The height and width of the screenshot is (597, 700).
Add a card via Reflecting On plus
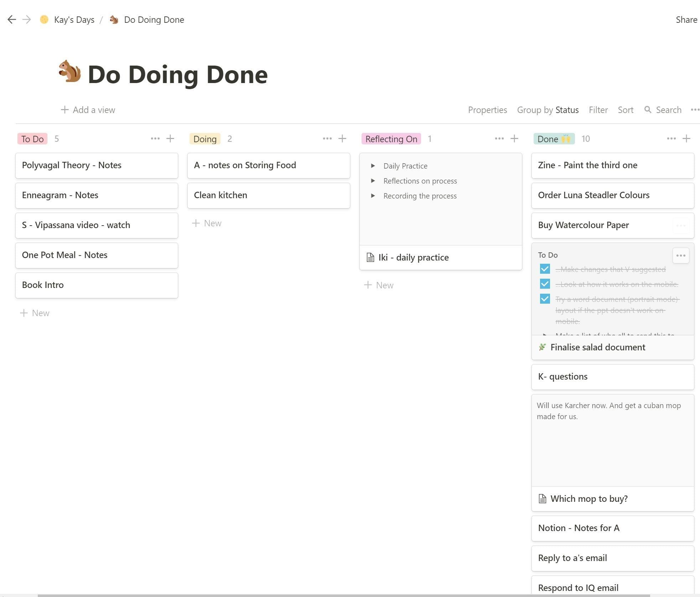coord(514,139)
